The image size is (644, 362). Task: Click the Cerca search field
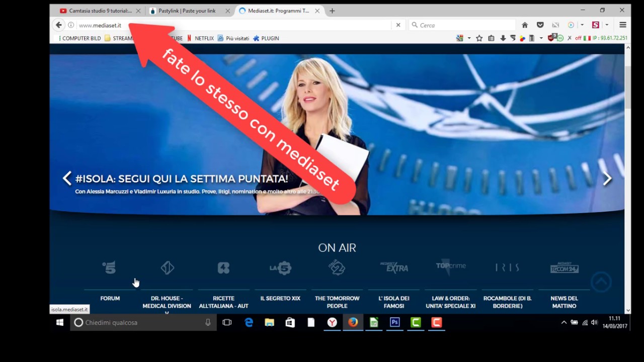pyautogui.click(x=462, y=25)
